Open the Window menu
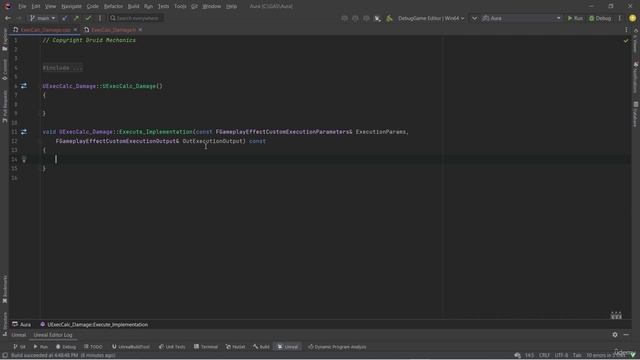 click(211, 6)
